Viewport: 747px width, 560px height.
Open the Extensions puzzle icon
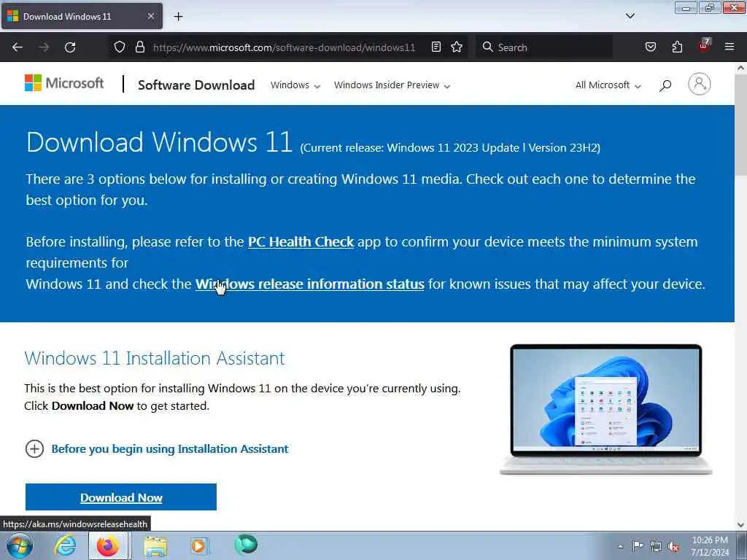[x=677, y=47]
